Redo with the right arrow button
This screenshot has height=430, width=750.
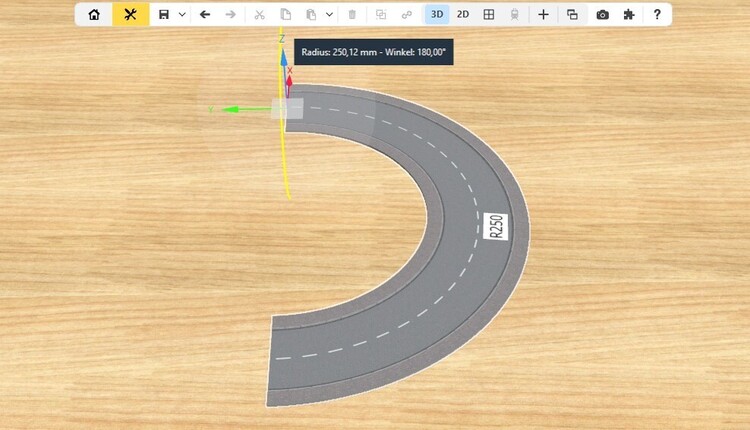pos(231,15)
